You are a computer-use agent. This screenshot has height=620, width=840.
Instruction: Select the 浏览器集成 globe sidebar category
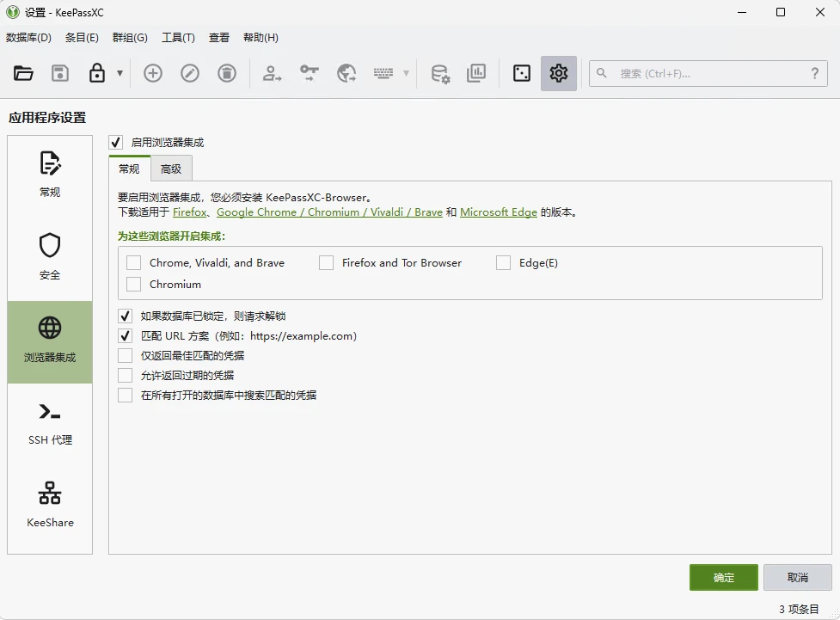point(50,342)
